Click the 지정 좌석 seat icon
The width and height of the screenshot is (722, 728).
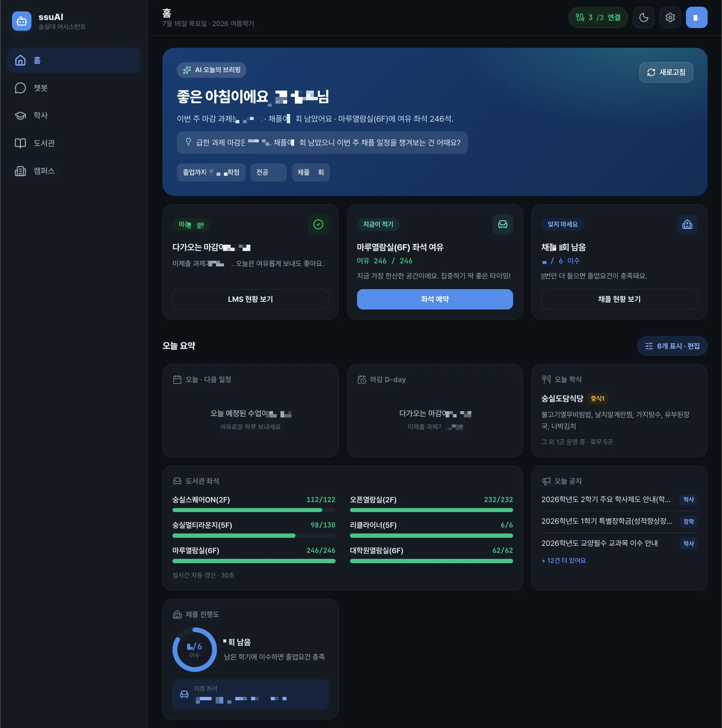(x=184, y=694)
